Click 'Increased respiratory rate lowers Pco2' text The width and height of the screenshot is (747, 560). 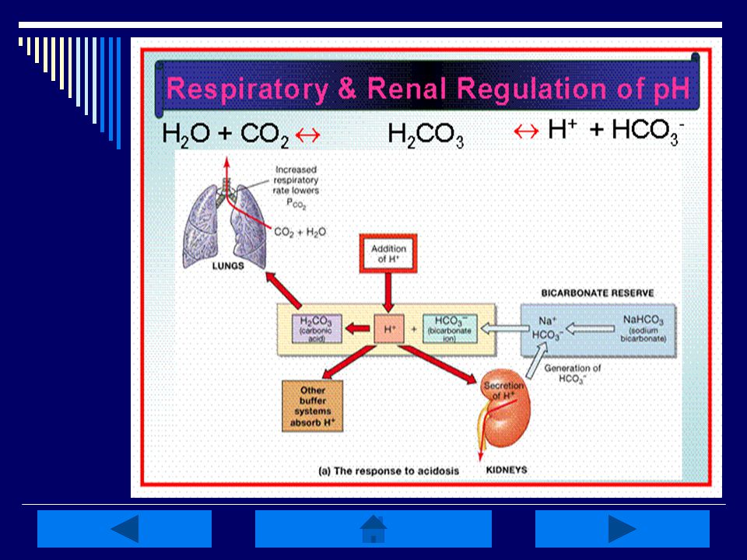296,187
